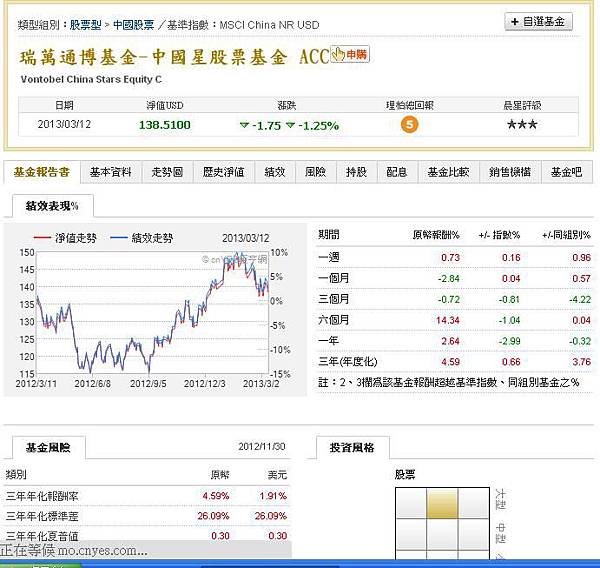Viewport: 600px width, 568px height.
Task: Click the 原幣報酬% column header
Action: pos(436,235)
